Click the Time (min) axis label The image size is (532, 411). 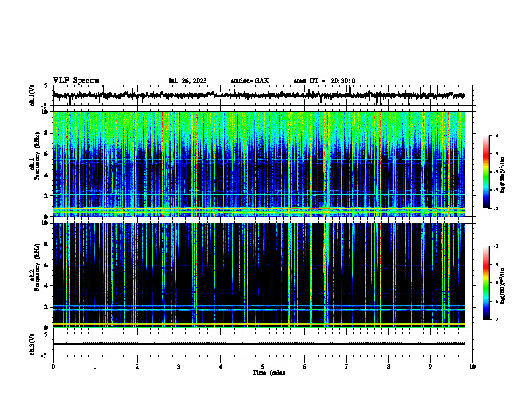[269, 373]
